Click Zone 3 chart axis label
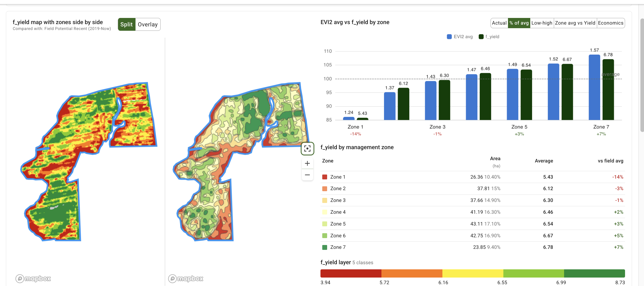The width and height of the screenshot is (644, 286). 437,127
